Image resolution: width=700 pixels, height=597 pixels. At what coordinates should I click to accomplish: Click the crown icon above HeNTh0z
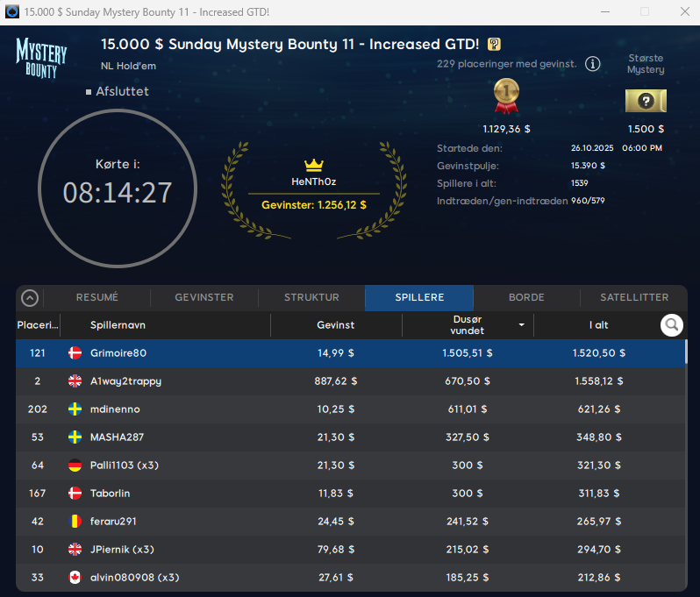tap(314, 165)
